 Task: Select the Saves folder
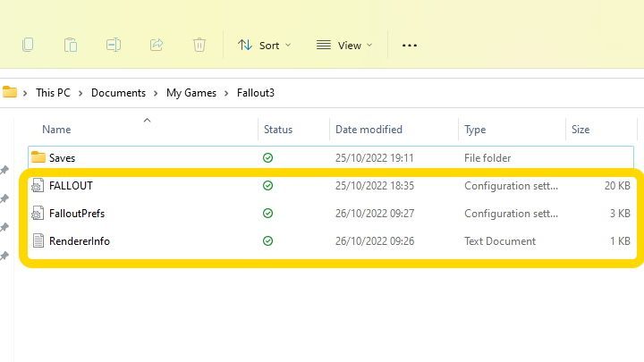(x=331, y=157)
